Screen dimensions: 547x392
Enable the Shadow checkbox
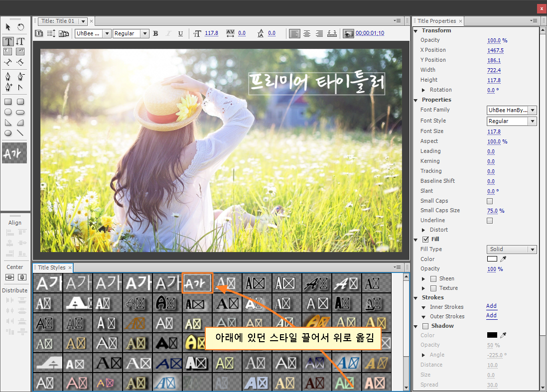[x=425, y=326]
